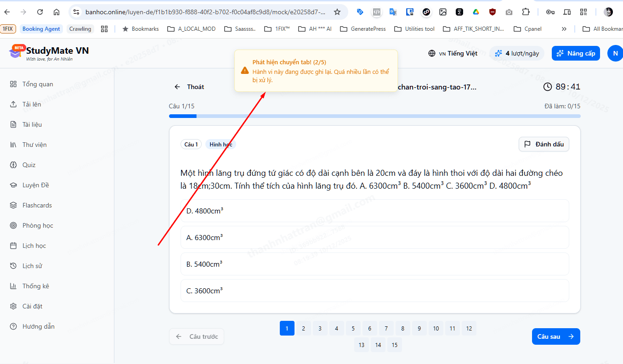The image size is (623, 364).
Task: Go to question 15
Action: 395,345
